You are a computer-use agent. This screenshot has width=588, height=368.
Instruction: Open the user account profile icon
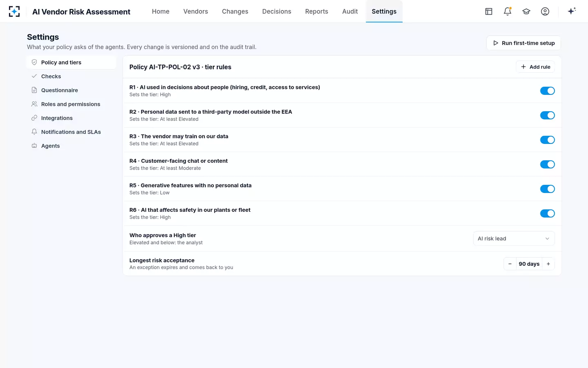(545, 11)
